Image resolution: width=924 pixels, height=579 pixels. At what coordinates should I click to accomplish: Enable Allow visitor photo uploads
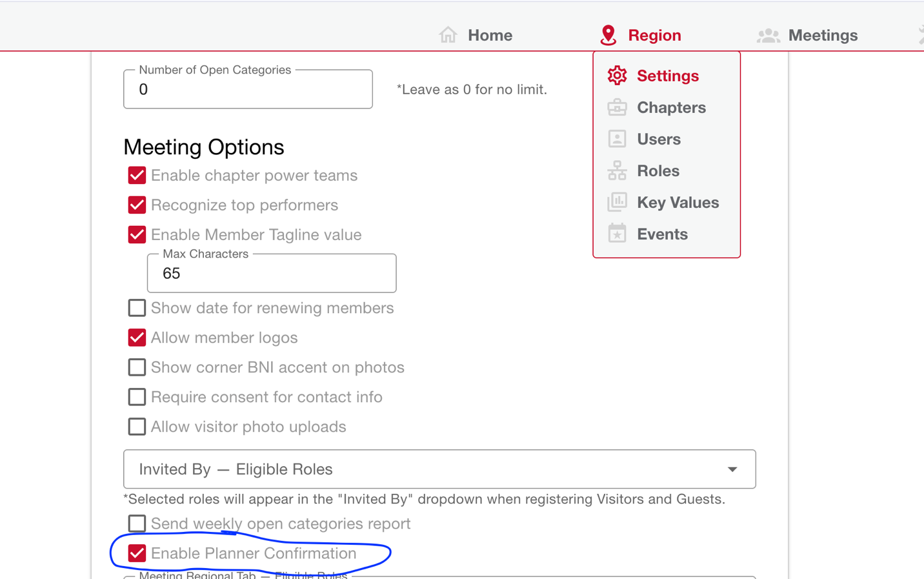tap(137, 427)
